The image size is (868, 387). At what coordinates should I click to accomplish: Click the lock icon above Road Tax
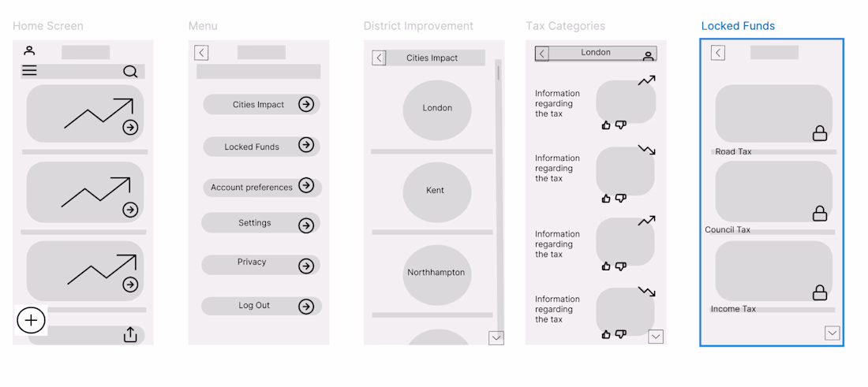click(820, 133)
